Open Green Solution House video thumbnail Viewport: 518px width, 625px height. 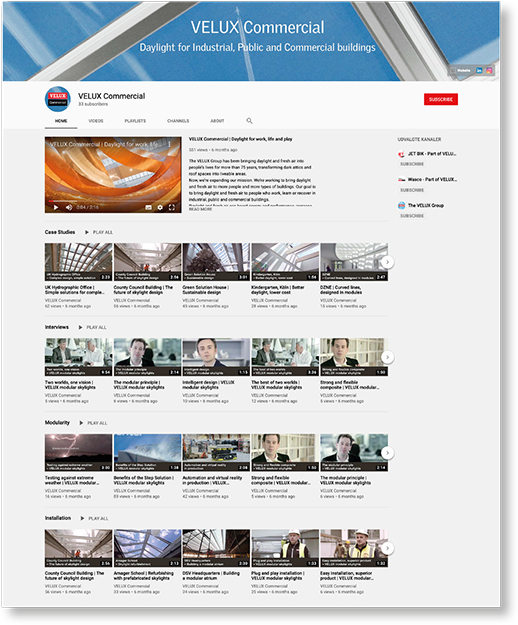(x=216, y=262)
